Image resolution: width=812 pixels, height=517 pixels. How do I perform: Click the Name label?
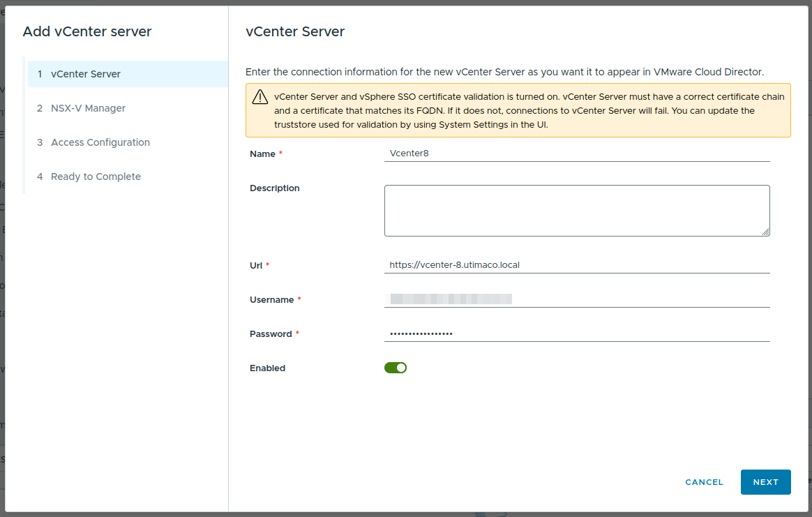coord(262,154)
